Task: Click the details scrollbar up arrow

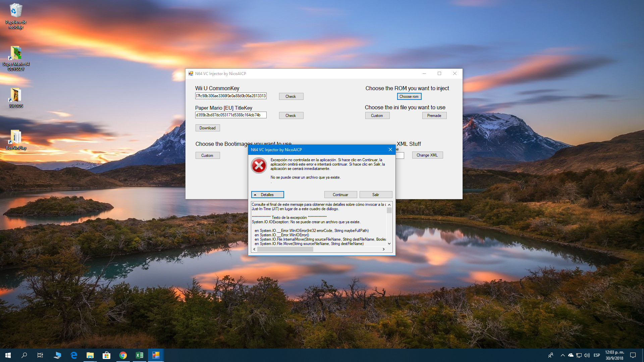Action: pyautogui.click(x=389, y=204)
